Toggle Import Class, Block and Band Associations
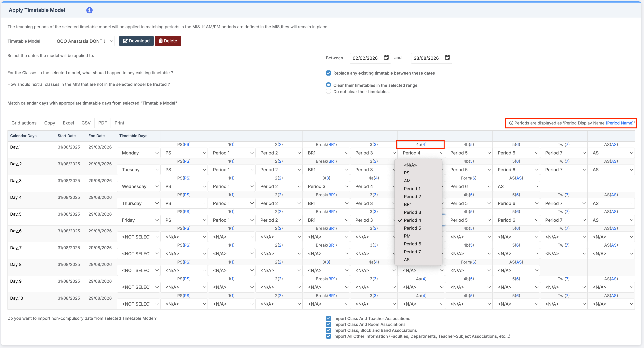 328,330
